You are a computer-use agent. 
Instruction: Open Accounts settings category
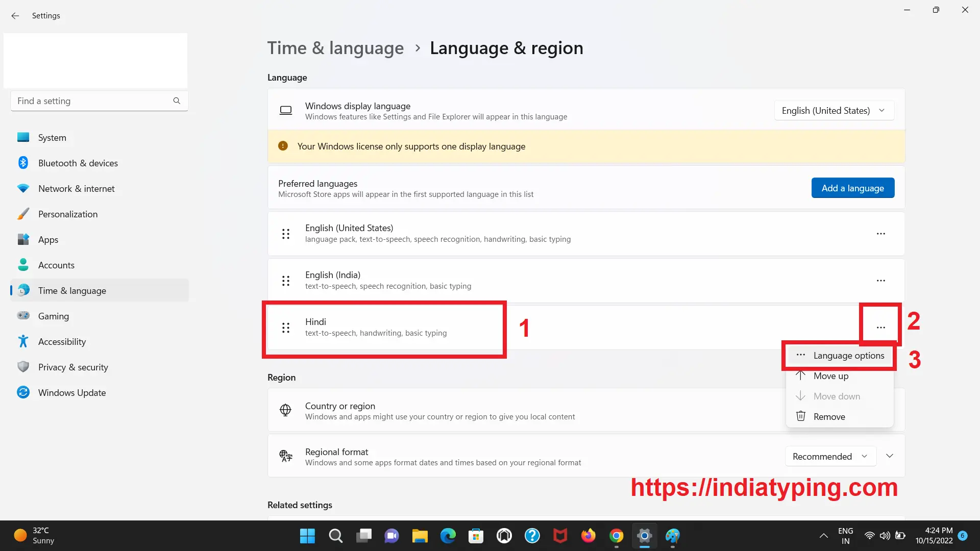pyautogui.click(x=100, y=265)
